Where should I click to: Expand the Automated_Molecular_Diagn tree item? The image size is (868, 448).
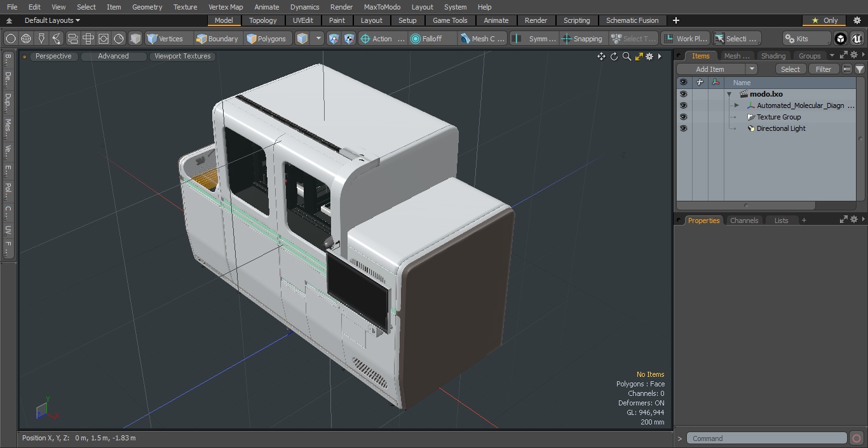(736, 105)
